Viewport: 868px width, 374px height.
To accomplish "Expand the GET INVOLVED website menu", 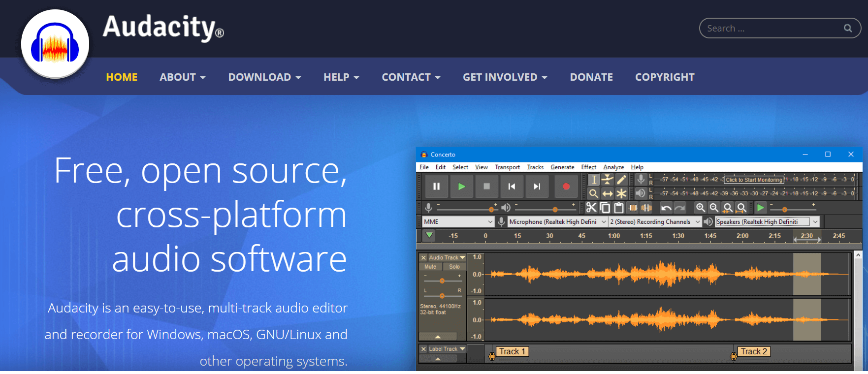I will tap(505, 77).
